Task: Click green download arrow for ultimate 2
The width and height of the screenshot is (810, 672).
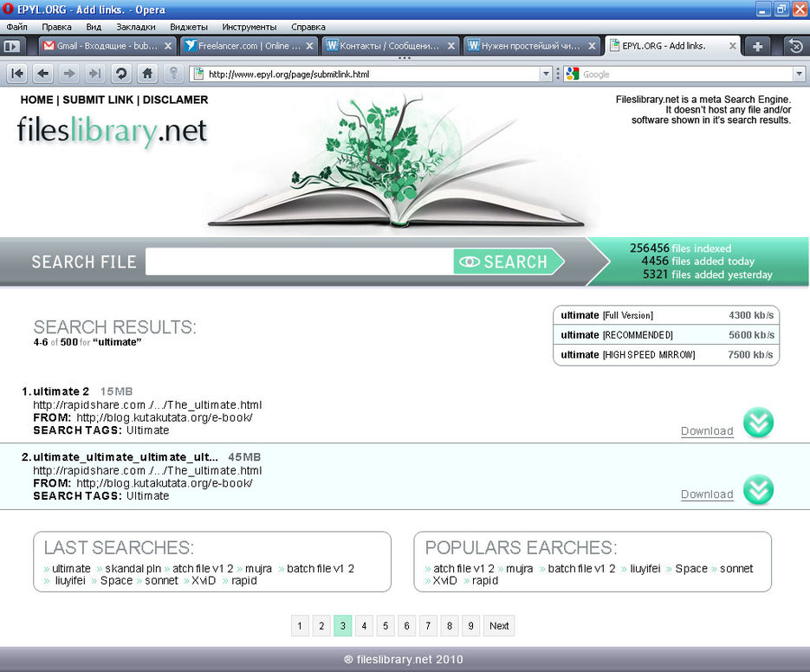Action: tap(758, 423)
